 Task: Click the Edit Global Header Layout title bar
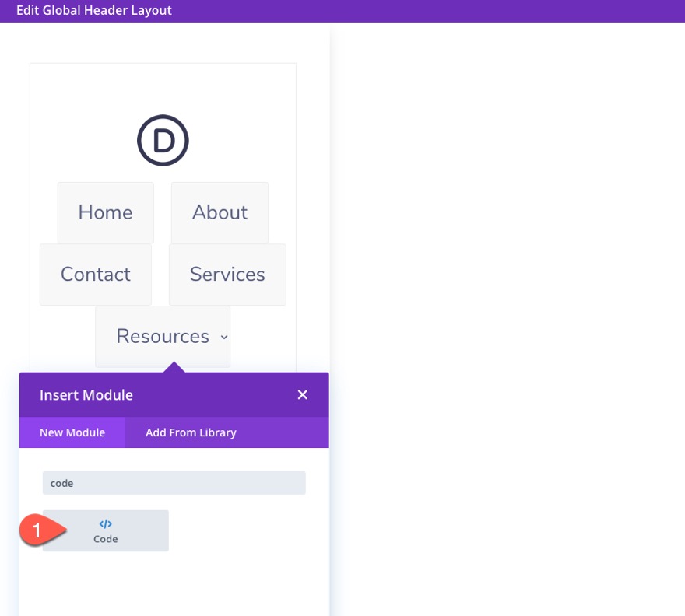pyautogui.click(x=94, y=10)
